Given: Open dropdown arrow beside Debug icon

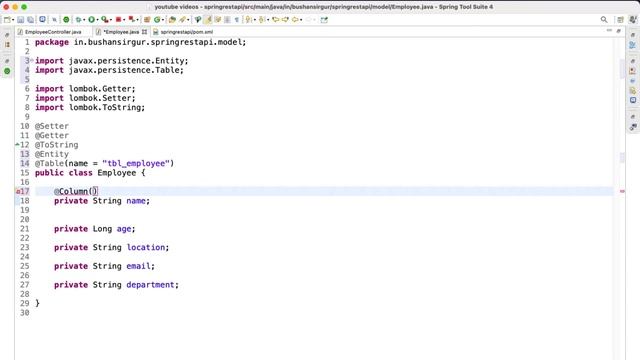Looking at the screenshot, I should coord(84,20).
